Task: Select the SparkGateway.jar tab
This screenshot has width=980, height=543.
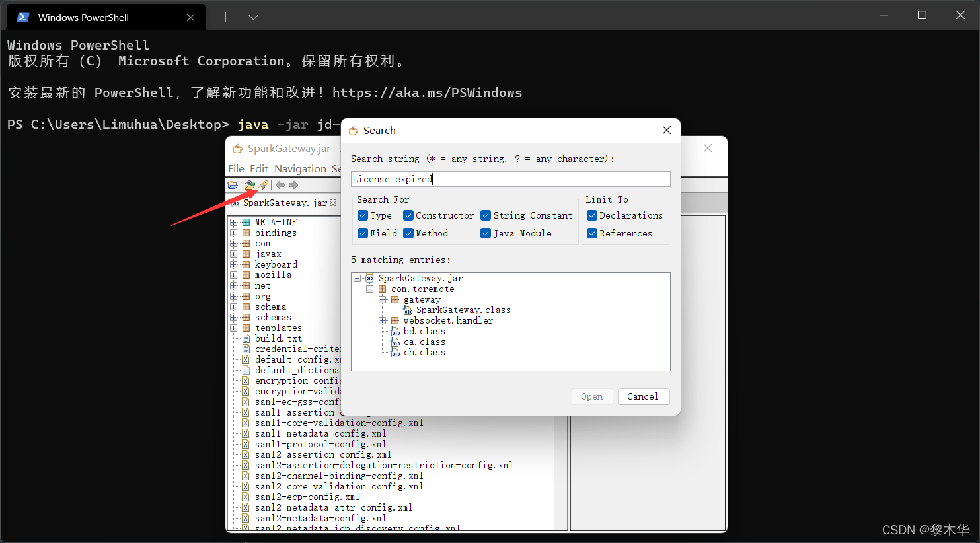Action: (x=284, y=203)
